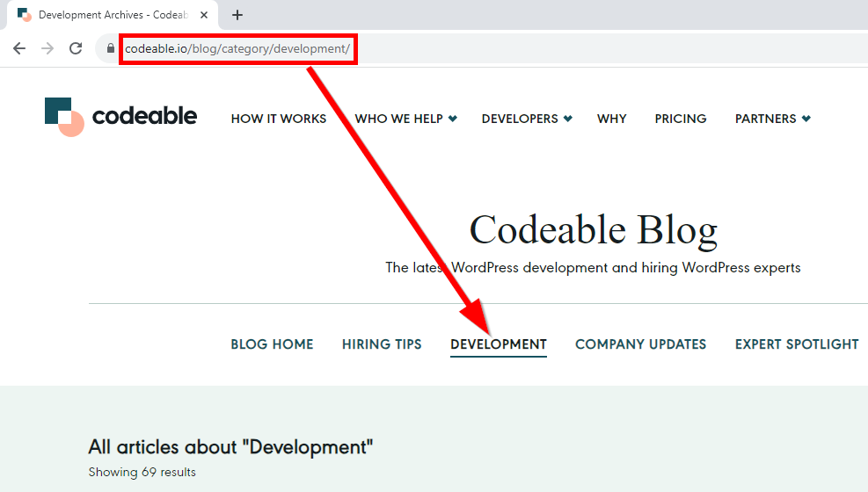Reload the page with the refresh icon
Screen dimensions: 868x492
pos(76,48)
